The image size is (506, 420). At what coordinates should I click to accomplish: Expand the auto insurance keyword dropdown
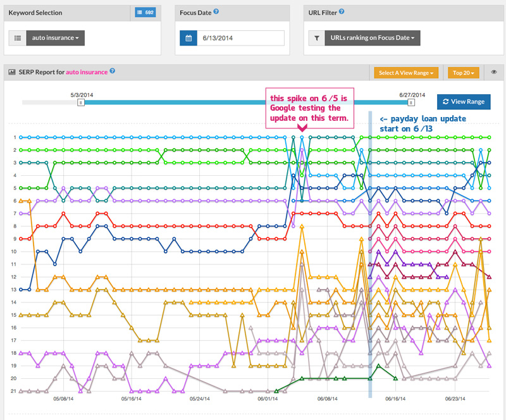click(55, 38)
